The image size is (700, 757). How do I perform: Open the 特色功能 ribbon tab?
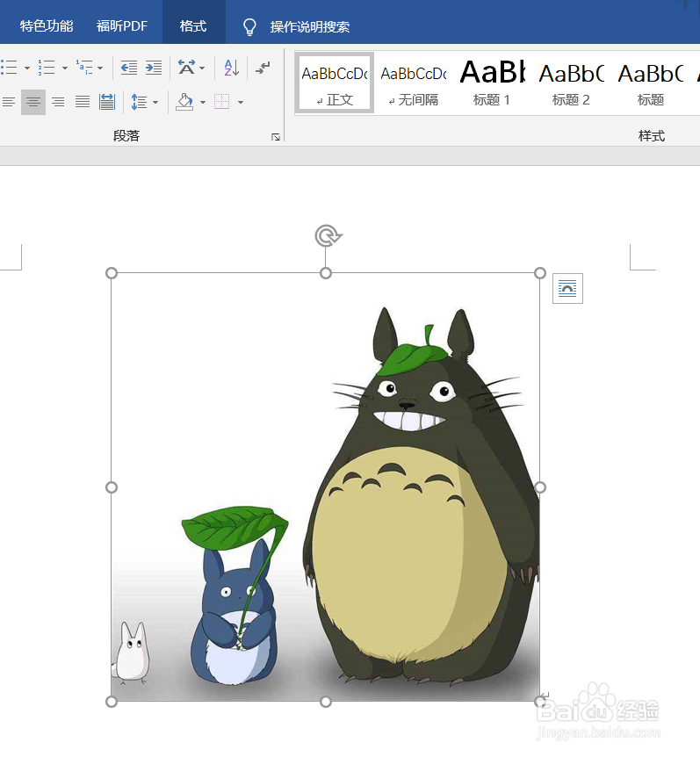click(x=47, y=25)
